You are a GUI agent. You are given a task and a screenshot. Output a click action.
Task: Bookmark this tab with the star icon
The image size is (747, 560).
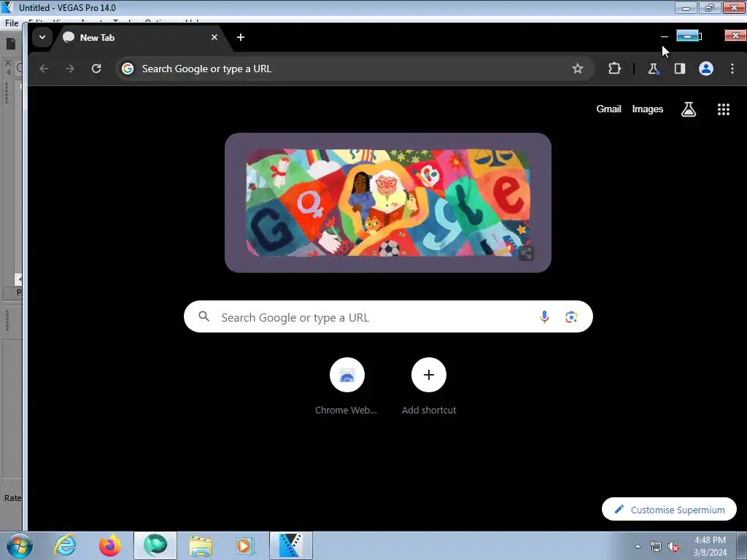coord(578,69)
